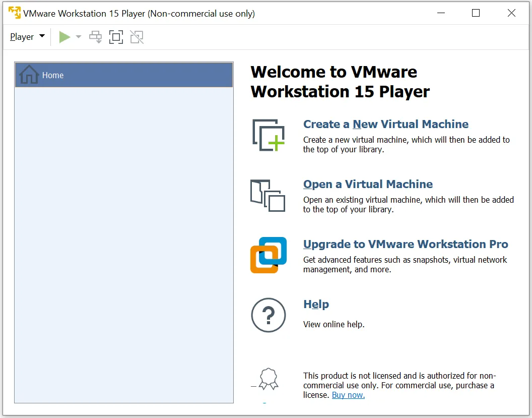Click the Unity mode toolbar icon
The height and width of the screenshot is (418, 532).
pos(137,37)
